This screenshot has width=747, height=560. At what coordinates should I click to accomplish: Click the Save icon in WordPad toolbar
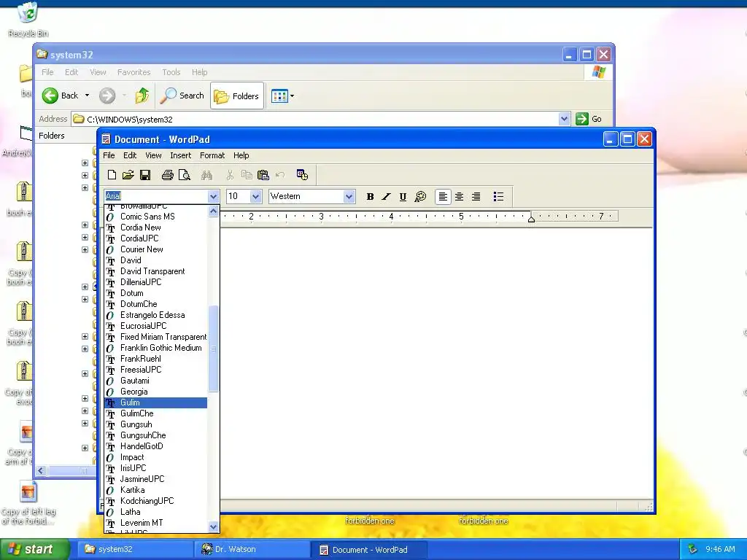(145, 175)
